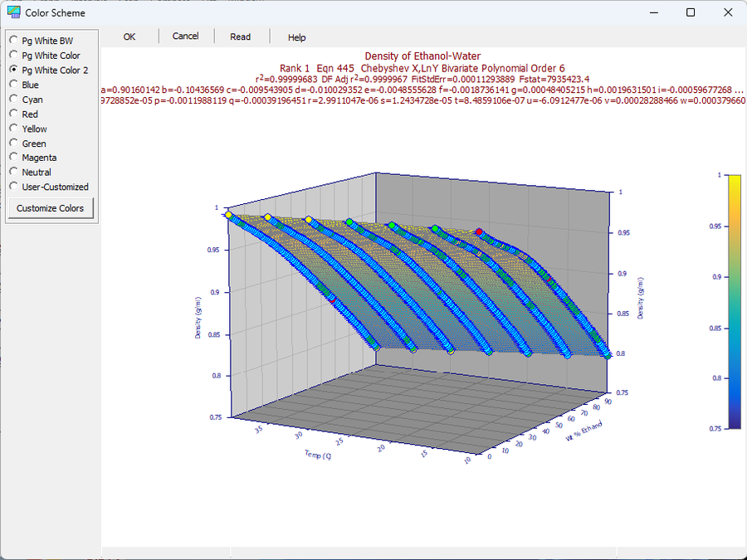The width and height of the screenshot is (747, 560).
Task: Open the Read menu item
Action: click(x=240, y=37)
